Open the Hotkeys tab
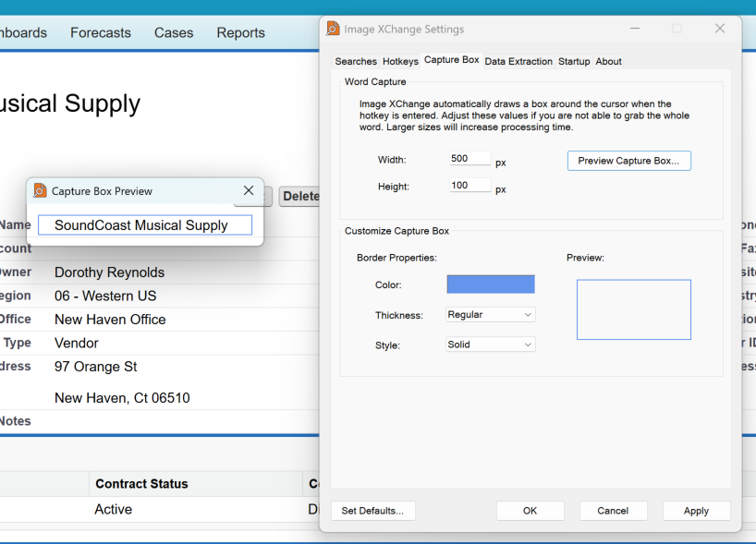Screen dimensions: 756x544 click(x=400, y=62)
